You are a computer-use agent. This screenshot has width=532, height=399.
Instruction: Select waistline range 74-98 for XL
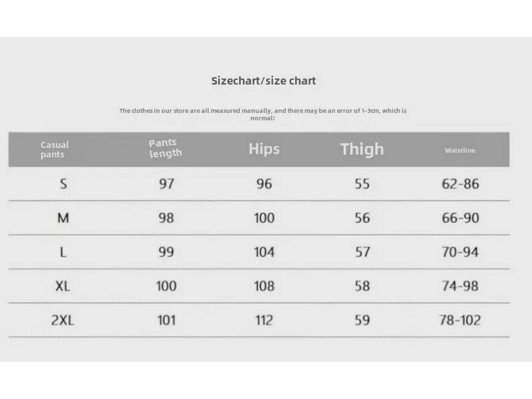pyautogui.click(x=460, y=286)
